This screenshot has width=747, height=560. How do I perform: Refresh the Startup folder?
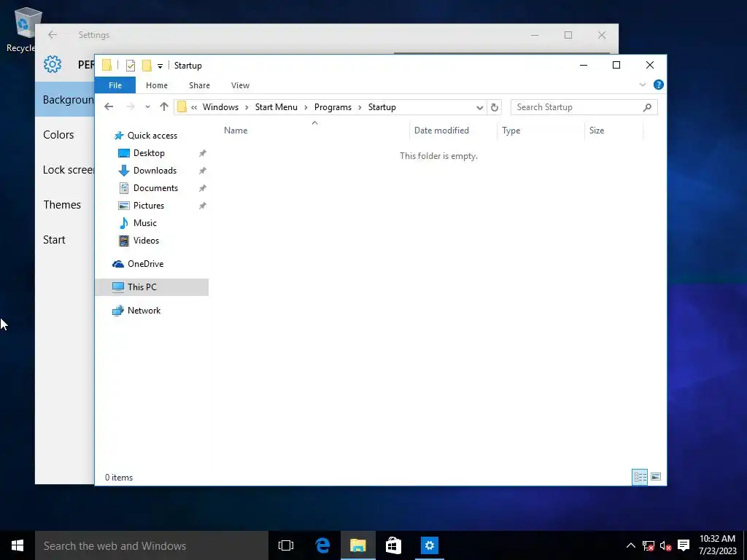494,107
